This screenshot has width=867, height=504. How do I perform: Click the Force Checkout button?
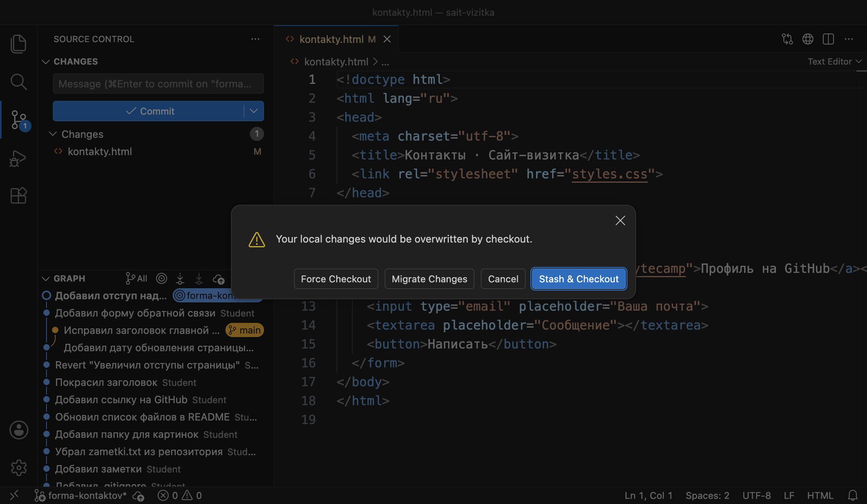336,279
